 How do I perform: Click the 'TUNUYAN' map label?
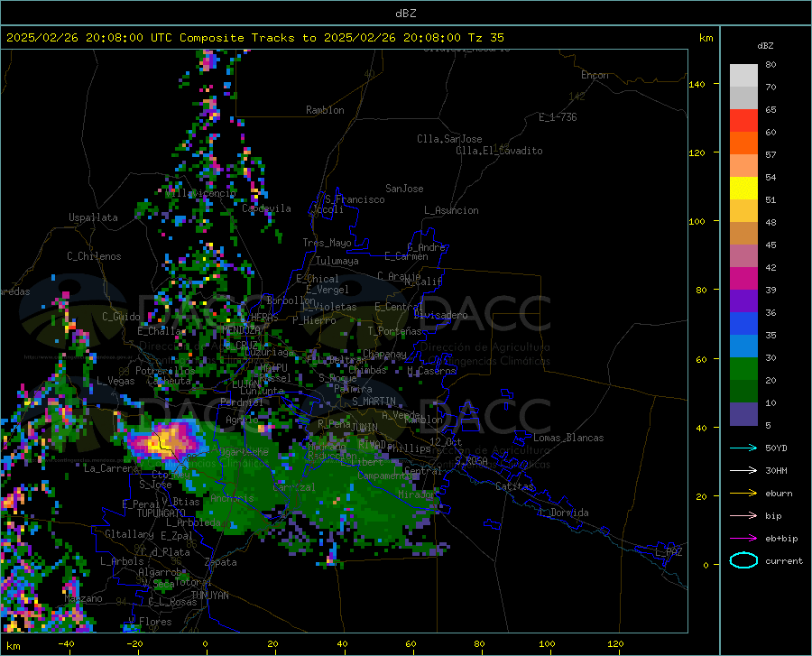209,596
